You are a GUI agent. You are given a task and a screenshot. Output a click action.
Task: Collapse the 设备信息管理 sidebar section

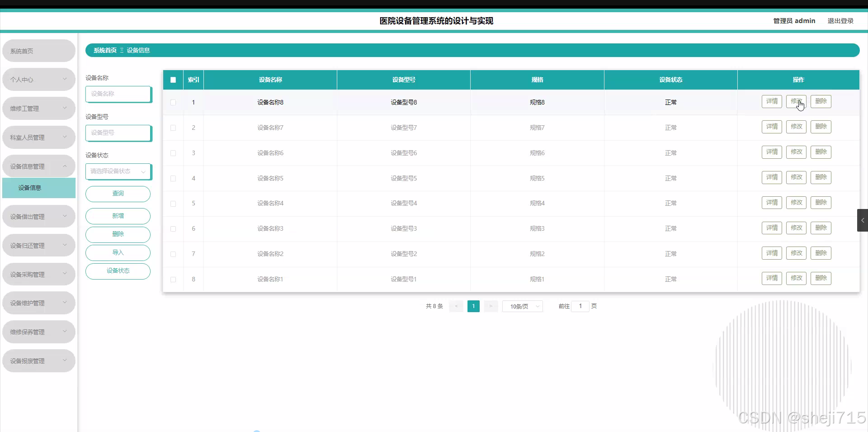(38, 166)
